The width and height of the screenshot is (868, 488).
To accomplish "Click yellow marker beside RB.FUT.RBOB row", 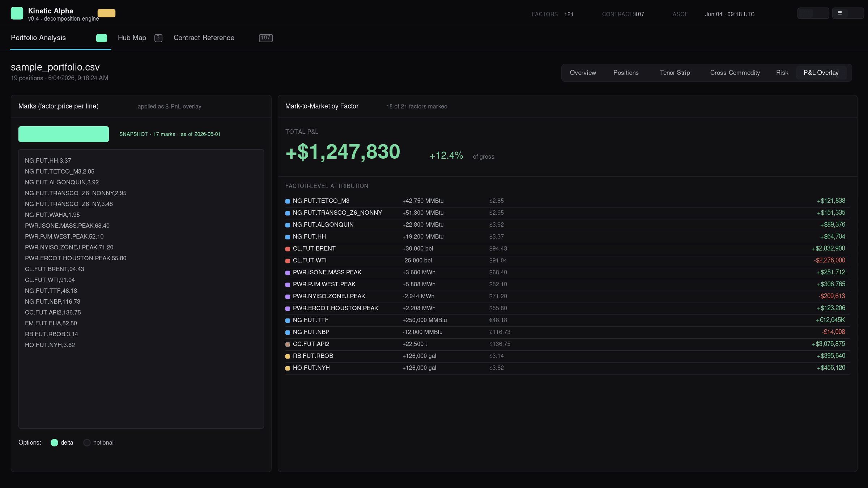I will click(288, 356).
